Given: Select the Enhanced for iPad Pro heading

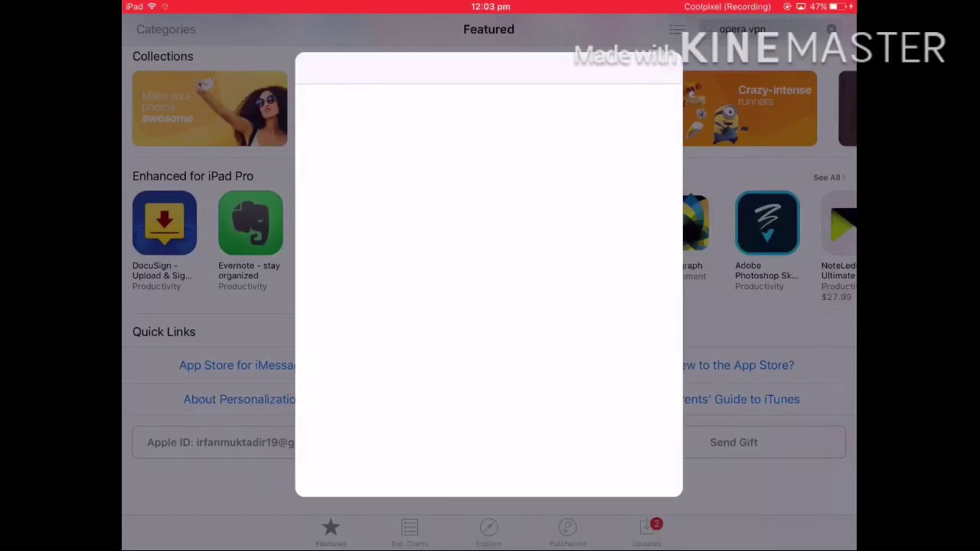Looking at the screenshot, I should (x=193, y=176).
